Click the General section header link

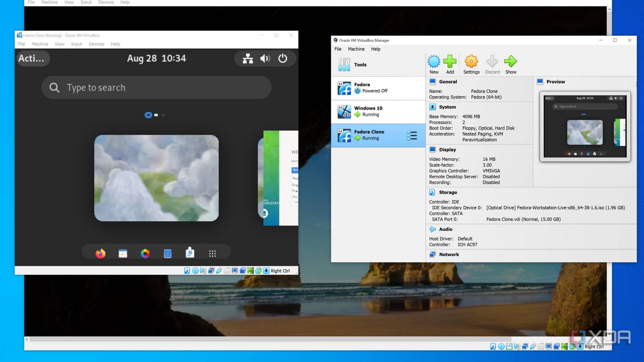448,82
